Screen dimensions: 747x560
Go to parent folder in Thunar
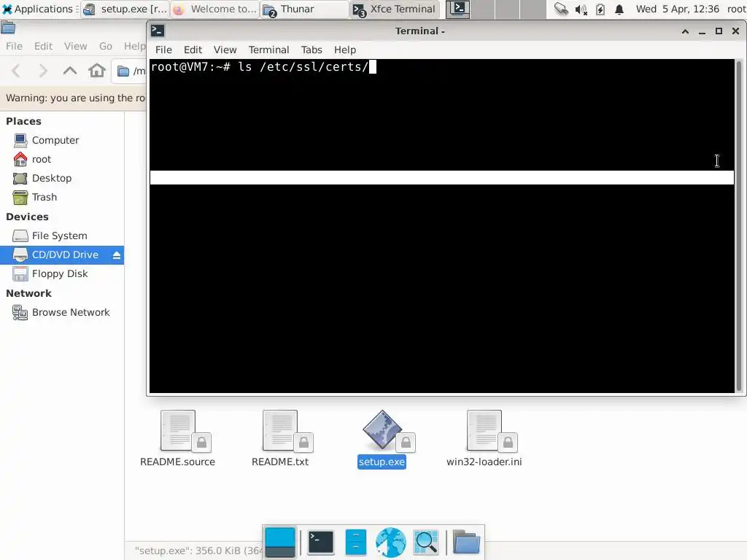(x=70, y=71)
